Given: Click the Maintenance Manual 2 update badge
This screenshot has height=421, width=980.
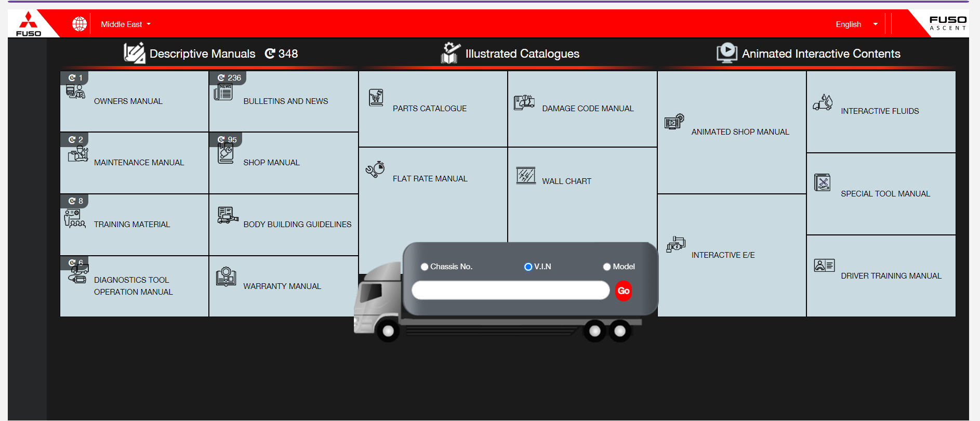Looking at the screenshot, I should [x=75, y=140].
